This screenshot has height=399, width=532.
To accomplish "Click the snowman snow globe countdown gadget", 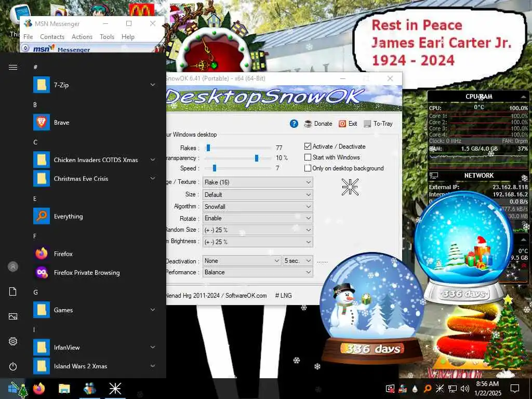I will coord(372,308).
